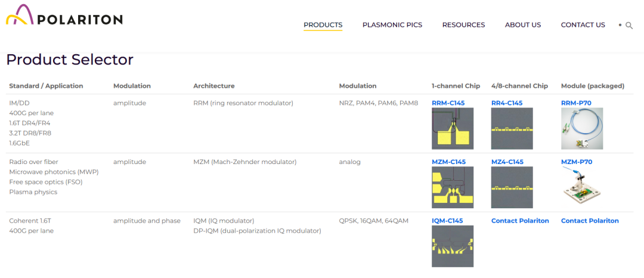This screenshot has width=644, height=278.
Task: Click Contact Polariton under 4/8-channel Chip
Action: (x=520, y=221)
